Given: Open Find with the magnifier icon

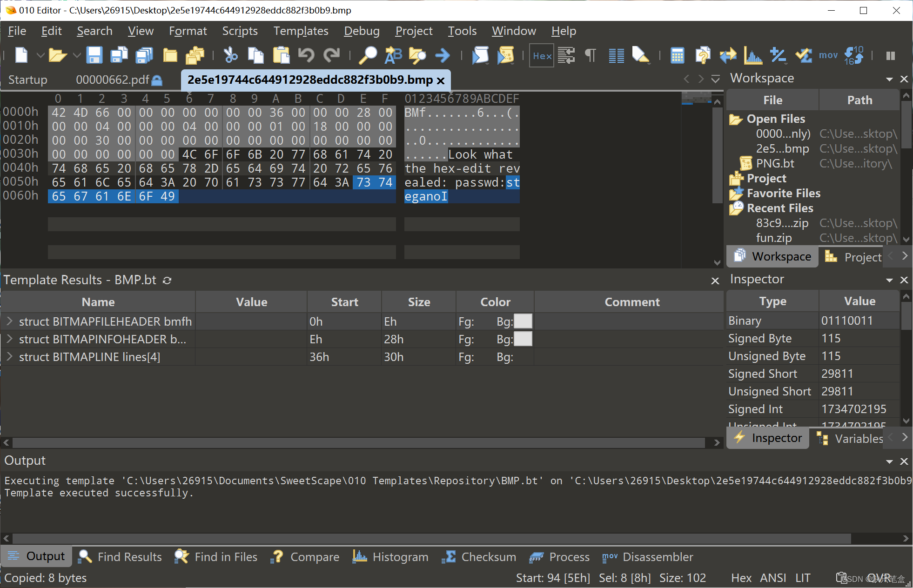Looking at the screenshot, I should click(x=368, y=55).
